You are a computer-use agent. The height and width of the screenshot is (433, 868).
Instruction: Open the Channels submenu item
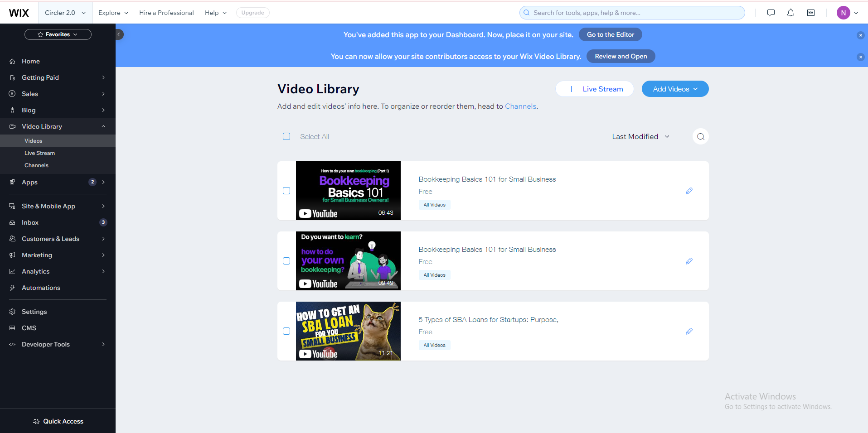point(58,165)
